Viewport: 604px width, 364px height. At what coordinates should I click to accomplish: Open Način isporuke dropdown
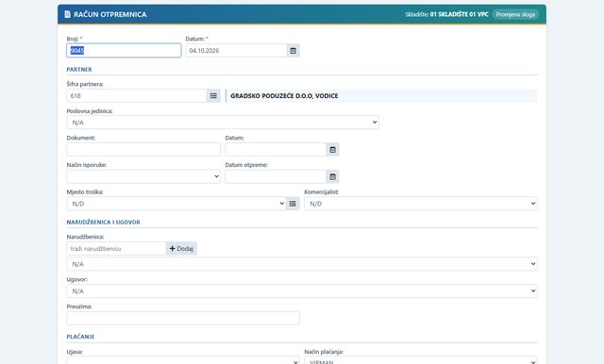point(143,176)
